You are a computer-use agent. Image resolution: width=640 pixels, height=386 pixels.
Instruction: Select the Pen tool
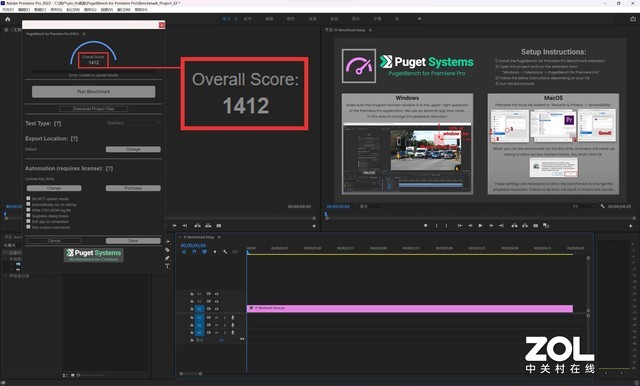point(167,258)
